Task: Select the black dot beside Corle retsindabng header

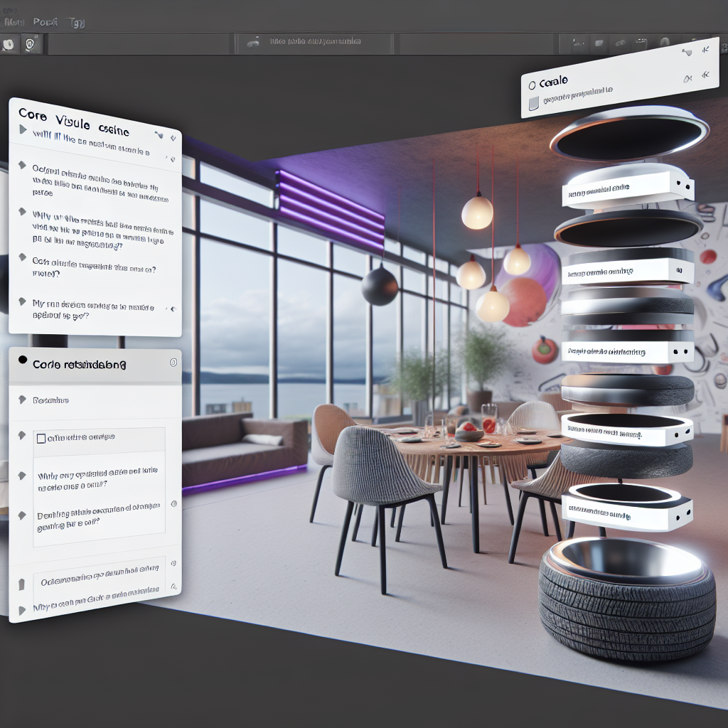Action: (x=23, y=361)
